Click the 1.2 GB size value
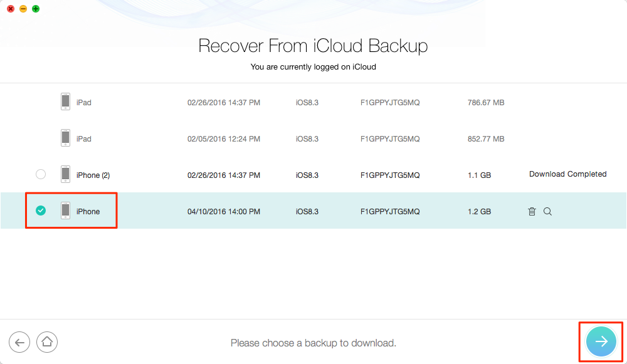This screenshot has height=364, width=627. (479, 211)
